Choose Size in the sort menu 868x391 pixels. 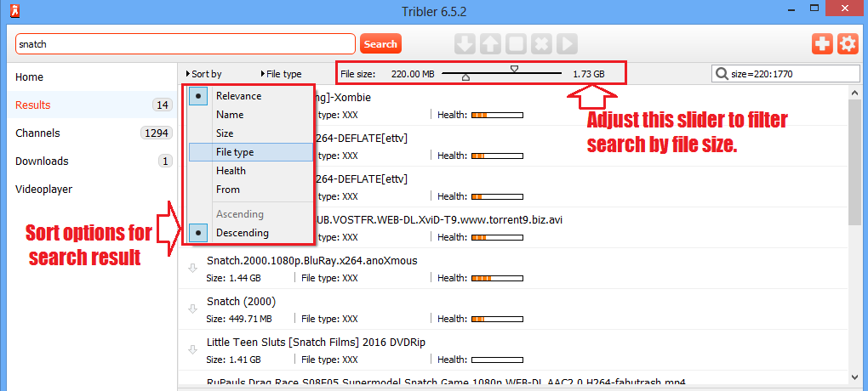pyautogui.click(x=225, y=133)
